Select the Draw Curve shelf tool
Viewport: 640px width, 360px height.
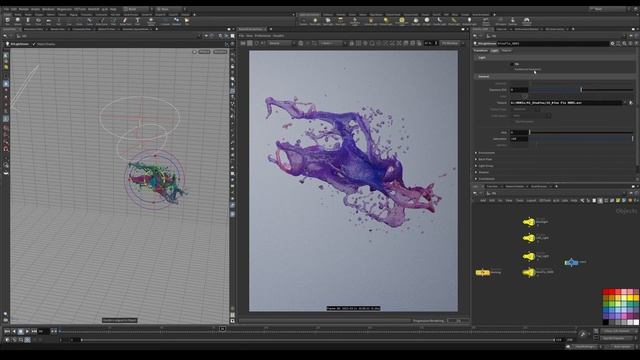coord(102,21)
